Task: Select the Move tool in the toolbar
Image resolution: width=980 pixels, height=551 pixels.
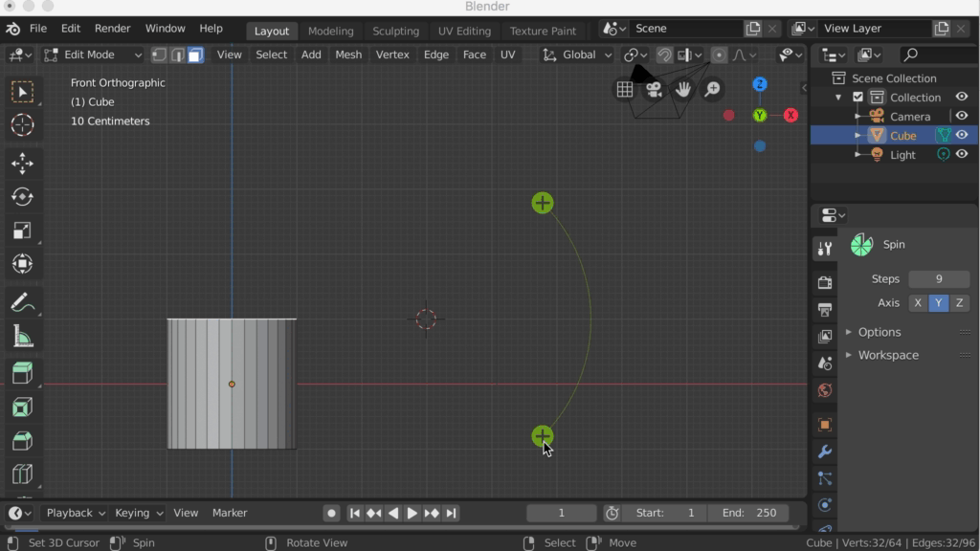Action: pyautogui.click(x=22, y=164)
